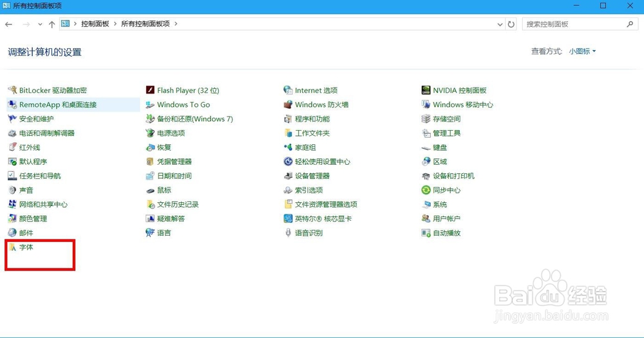
Task: Go up one level with up arrow
Action: tap(52, 24)
